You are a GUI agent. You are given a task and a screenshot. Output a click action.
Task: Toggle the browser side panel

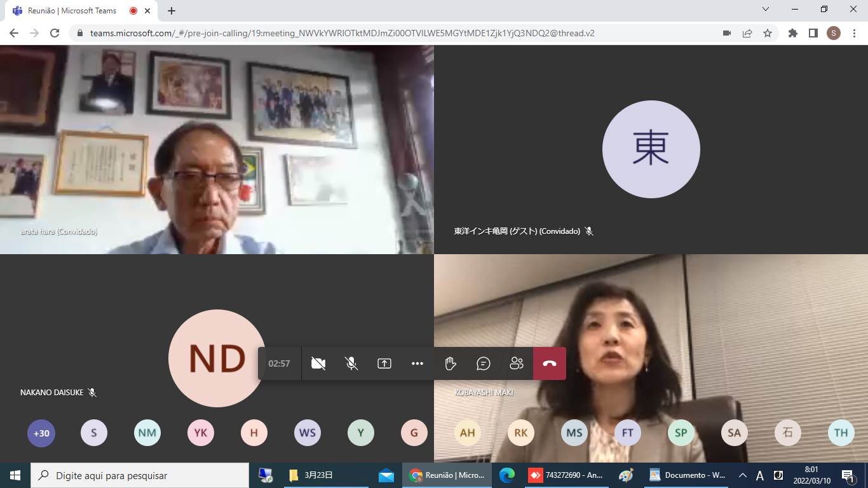[813, 33]
